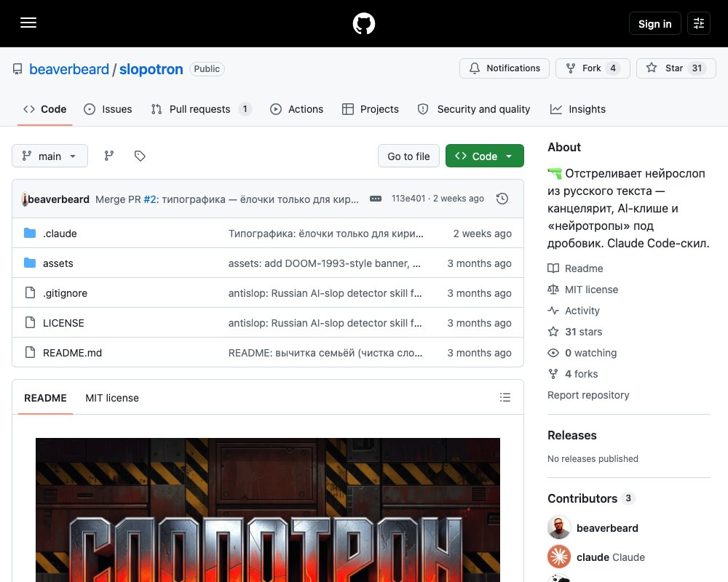
Task: Open the Contributors heading link
Action: point(591,498)
